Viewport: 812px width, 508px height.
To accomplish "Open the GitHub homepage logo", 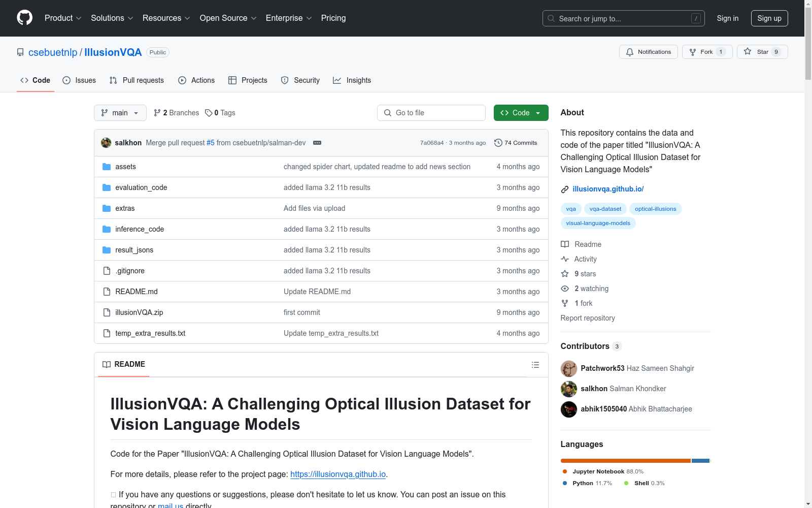I will tap(24, 18).
